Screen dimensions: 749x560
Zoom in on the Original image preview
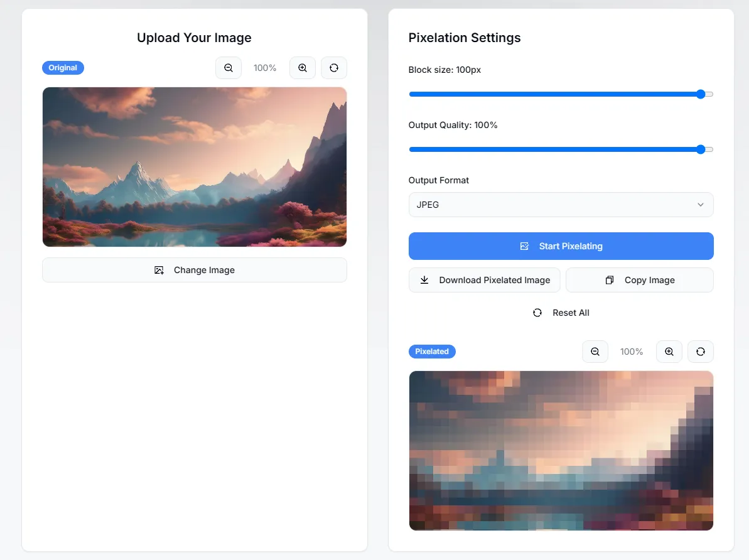pyautogui.click(x=303, y=68)
